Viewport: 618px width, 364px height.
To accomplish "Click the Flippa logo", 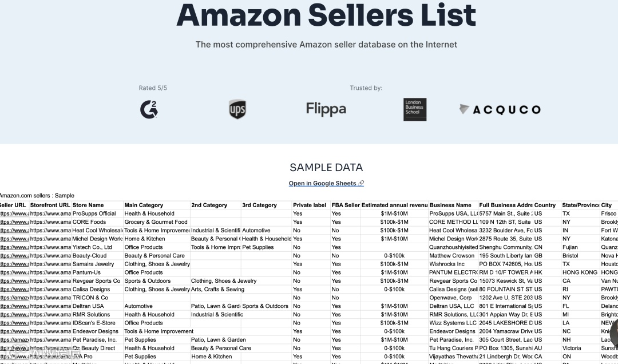I will (326, 109).
